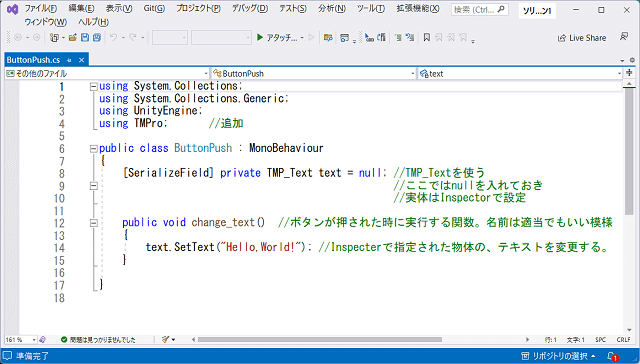
Task: Collapse the comment block at line 9
Action: tap(94, 186)
